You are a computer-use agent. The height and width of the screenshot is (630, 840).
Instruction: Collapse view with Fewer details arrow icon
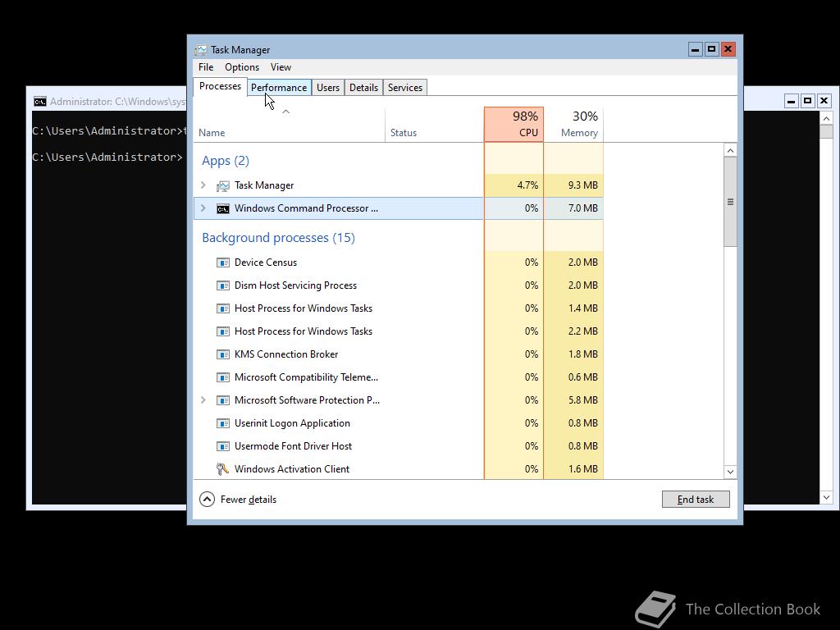(208, 500)
